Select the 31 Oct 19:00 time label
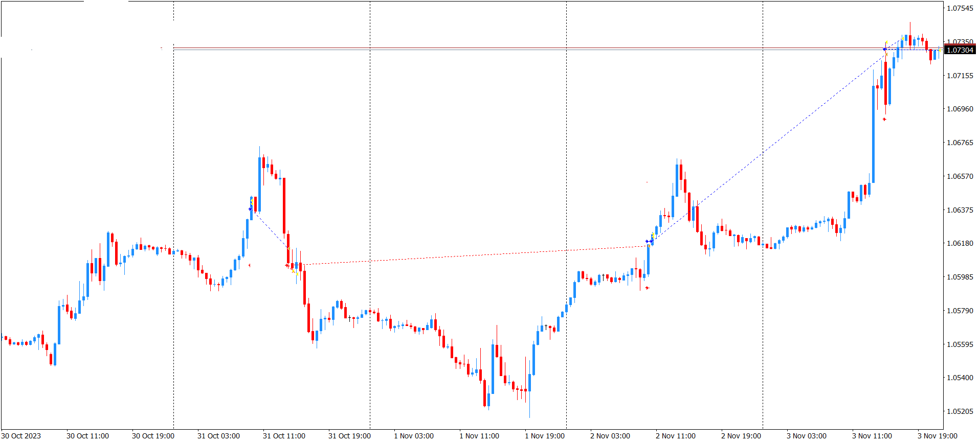The height and width of the screenshot is (443, 980). (349, 436)
